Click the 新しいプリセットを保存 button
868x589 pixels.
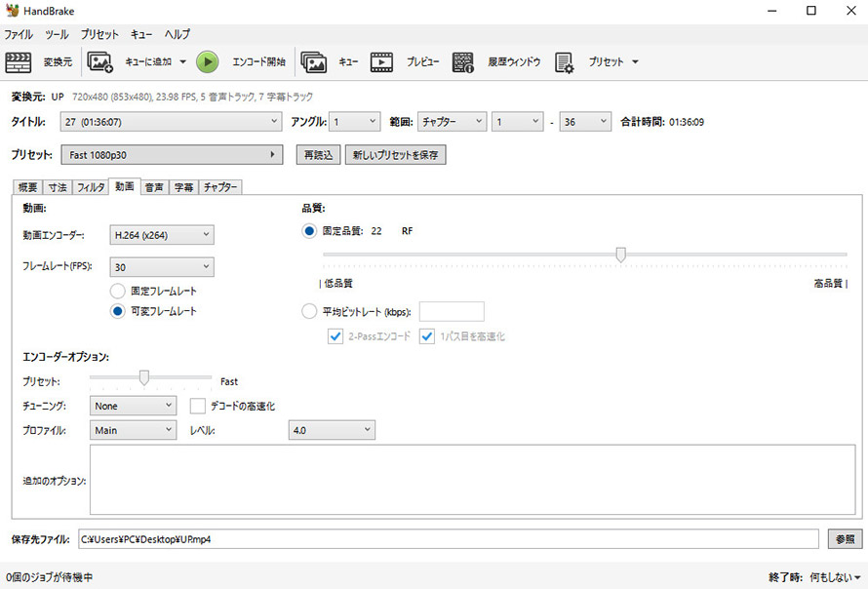point(395,155)
